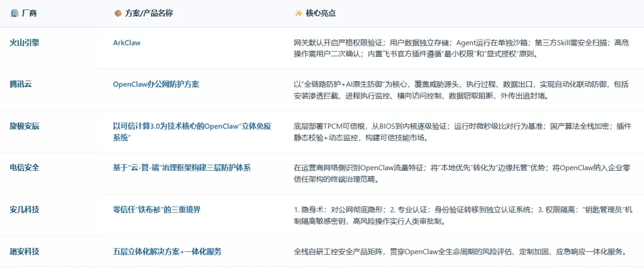Image resolution: width=644 pixels, height=268 pixels.
Task: Click the 电信安全 vendor cell
Action: 24,168
